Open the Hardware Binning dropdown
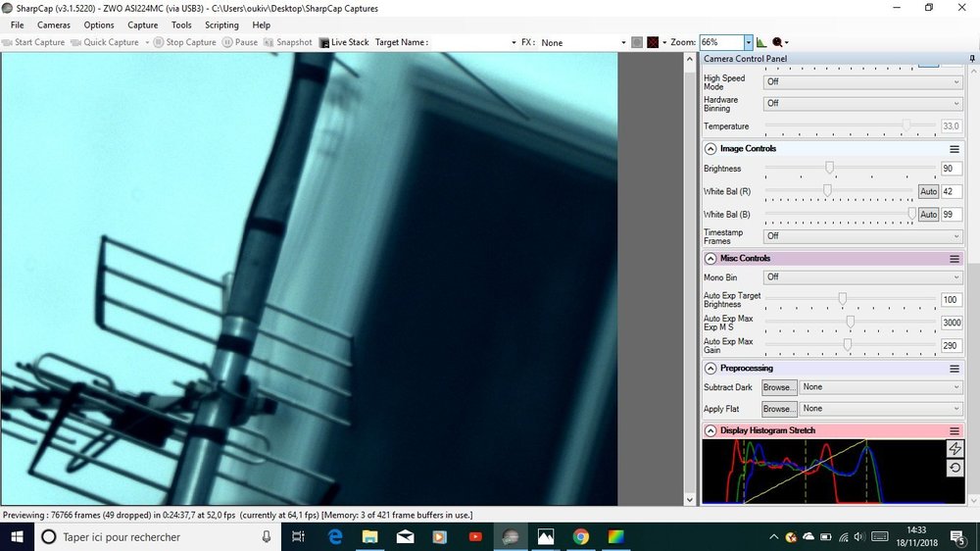Screen dimensions: 980x551 point(863,104)
